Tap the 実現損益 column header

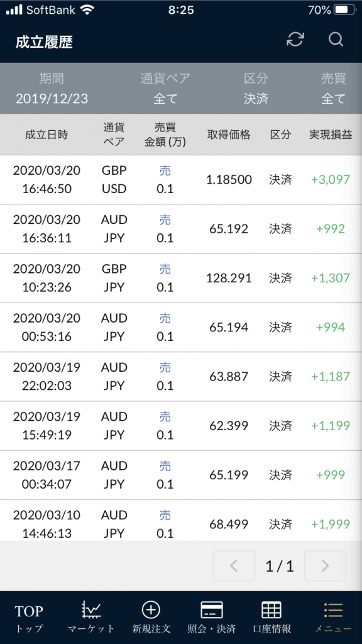pyautogui.click(x=331, y=135)
